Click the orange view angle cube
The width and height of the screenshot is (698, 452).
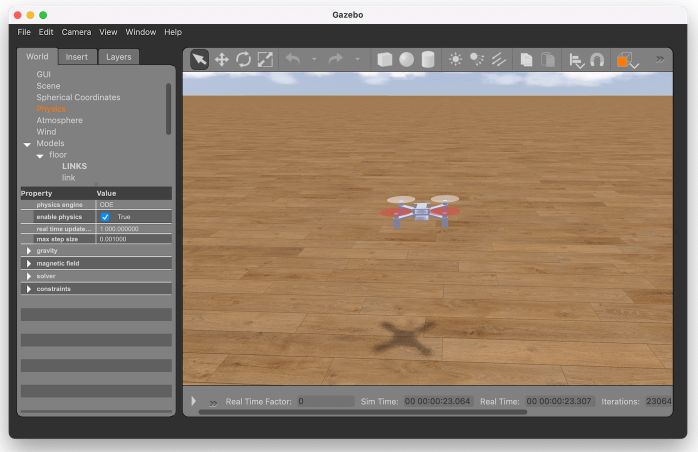point(623,60)
